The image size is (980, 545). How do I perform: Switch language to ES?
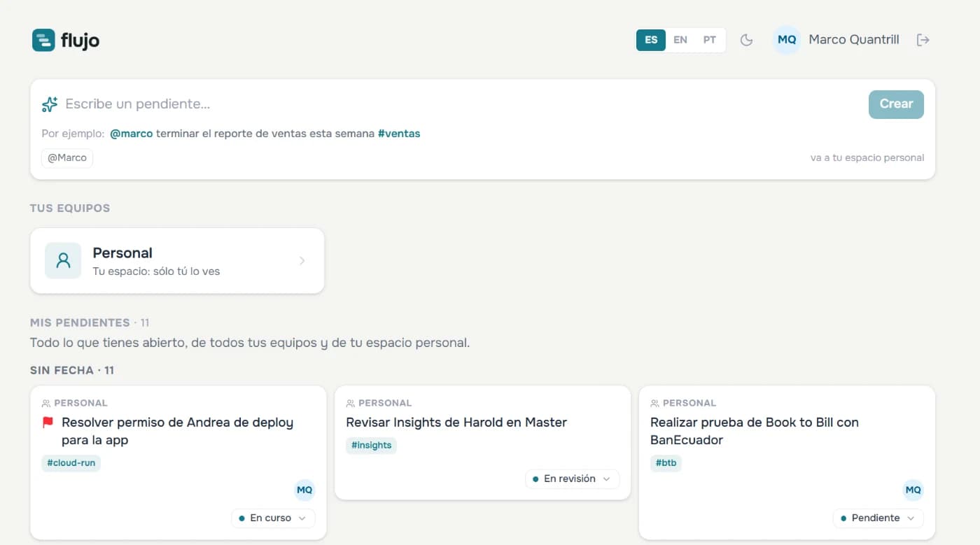pyautogui.click(x=651, y=40)
